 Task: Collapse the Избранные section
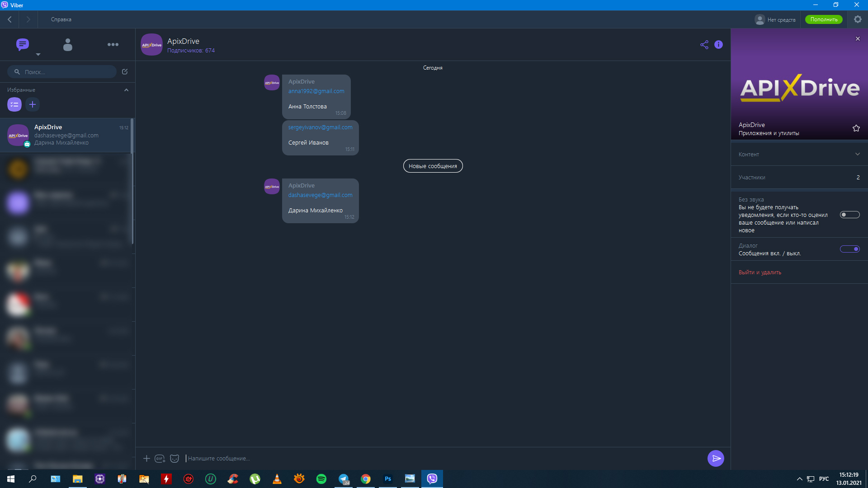pyautogui.click(x=126, y=90)
